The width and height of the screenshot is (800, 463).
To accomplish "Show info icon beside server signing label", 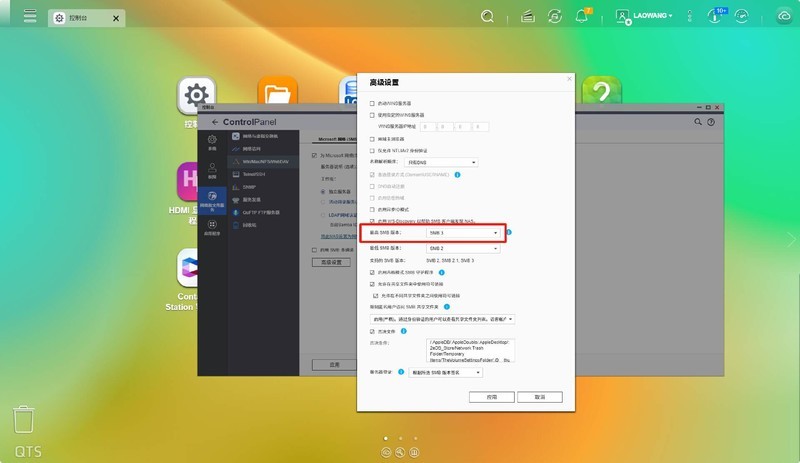I will click(x=401, y=372).
